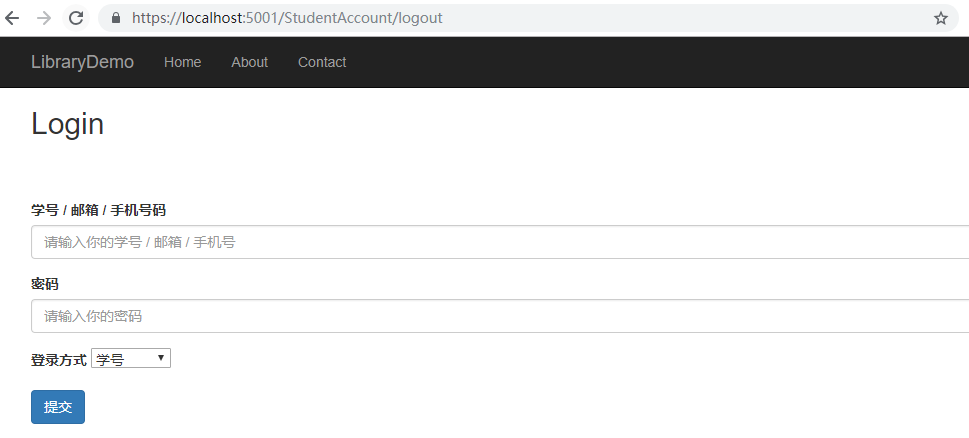The height and width of the screenshot is (438, 969).
Task: View site info via the lock icon
Action: (x=115, y=18)
